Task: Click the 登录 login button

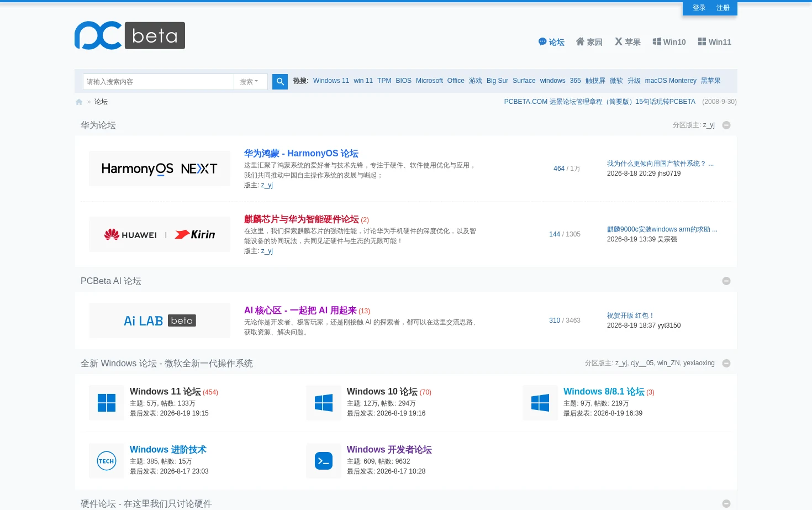Action: click(699, 8)
